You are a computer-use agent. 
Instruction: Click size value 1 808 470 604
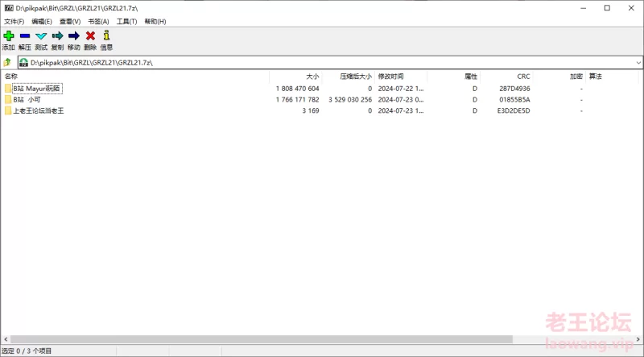click(x=297, y=89)
